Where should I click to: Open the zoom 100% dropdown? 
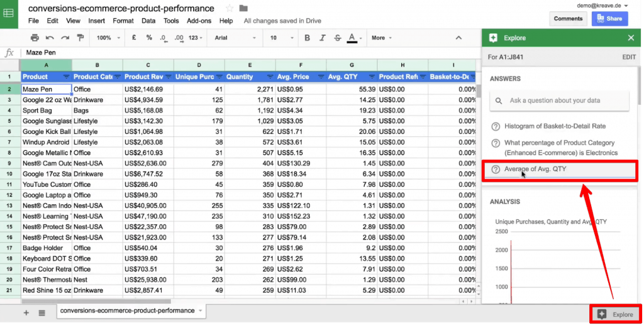tap(108, 38)
